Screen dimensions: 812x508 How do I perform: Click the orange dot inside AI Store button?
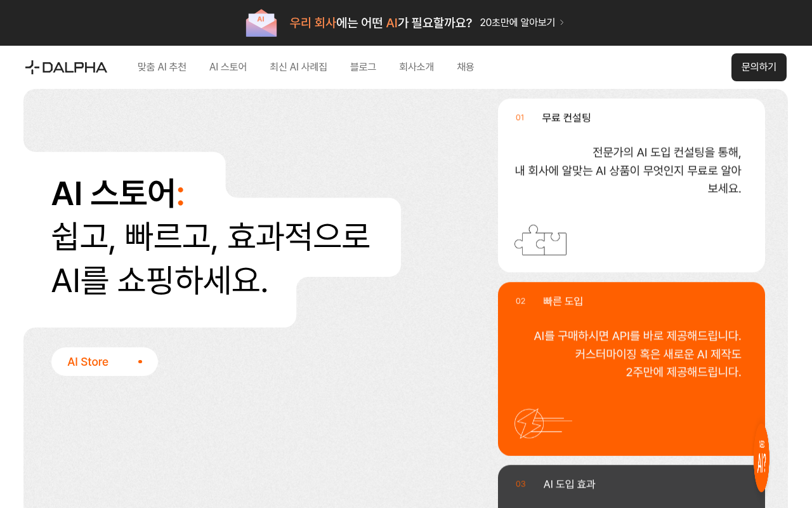[140, 361]
